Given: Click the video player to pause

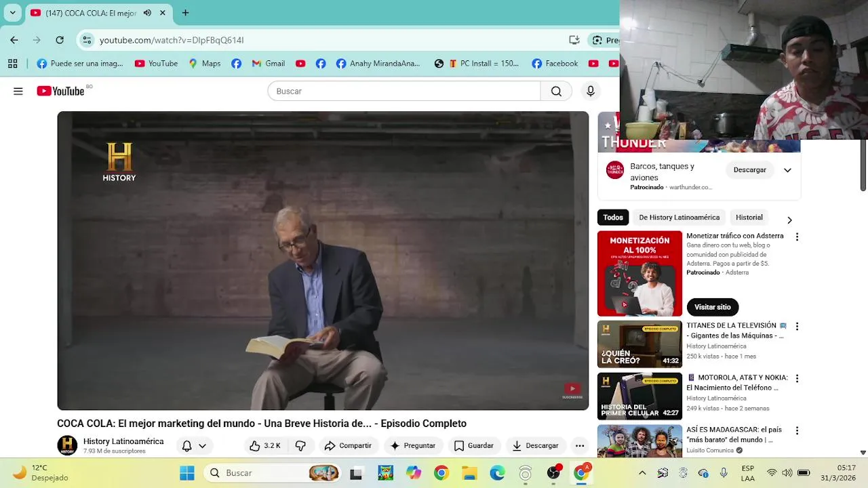Looking at the screenshot, I should 323,260.
